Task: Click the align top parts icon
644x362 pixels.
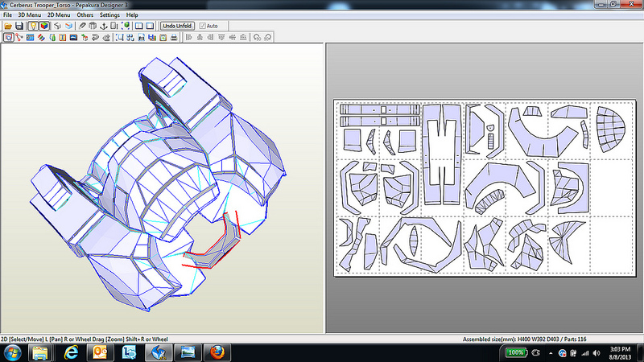Action: (221, 37)
